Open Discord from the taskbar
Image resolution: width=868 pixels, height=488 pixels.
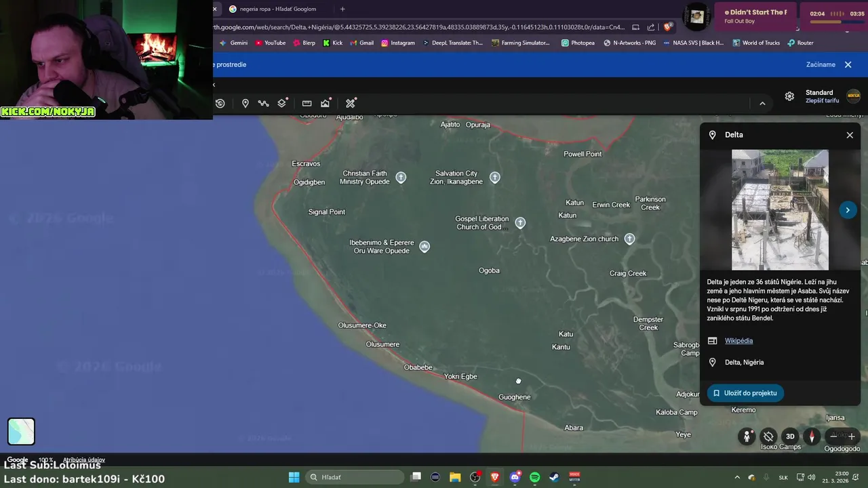515,477
